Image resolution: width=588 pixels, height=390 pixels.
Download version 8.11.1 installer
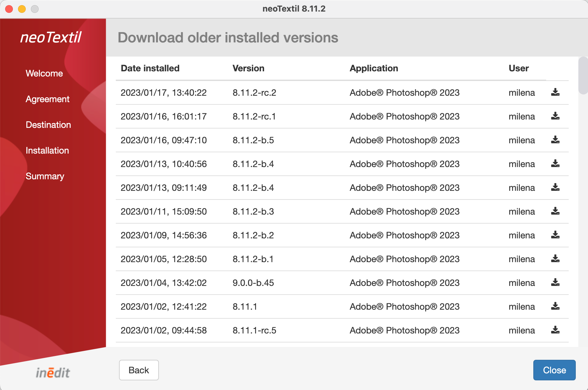pos(555,306)
